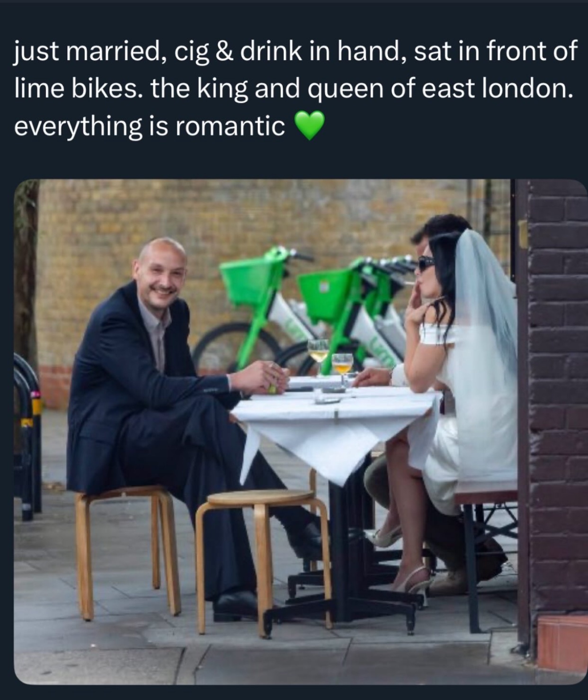Click the bride's dark sunglasses
Screen dimensions: 588x700
click(425, 262)
